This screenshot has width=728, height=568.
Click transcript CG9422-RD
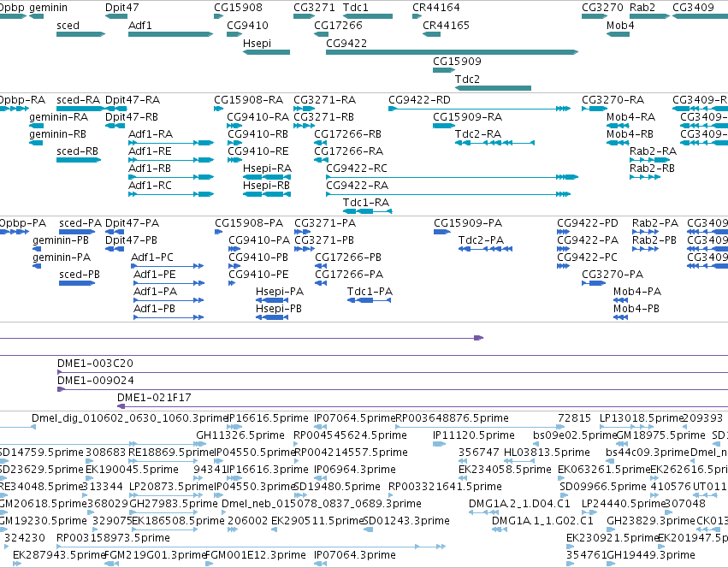(479, 109)
